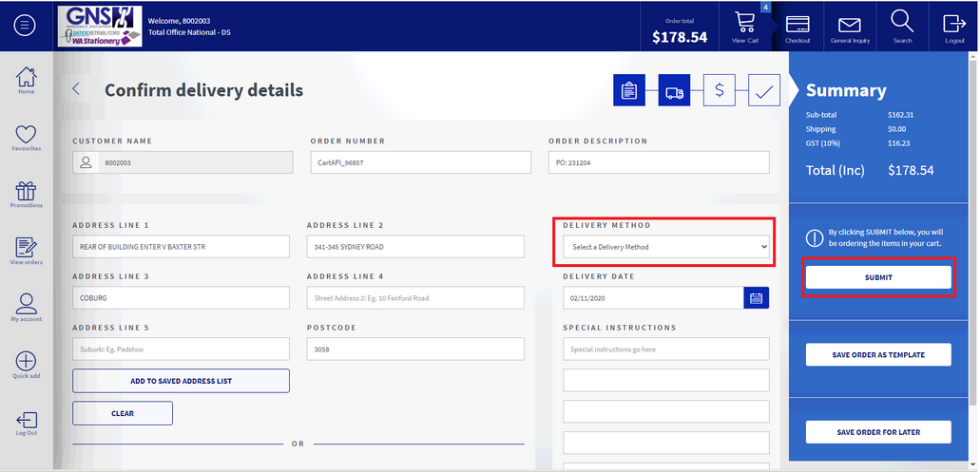
Task: Expand the Delivery Method dropdown
Action: click(x=664, y=247)
